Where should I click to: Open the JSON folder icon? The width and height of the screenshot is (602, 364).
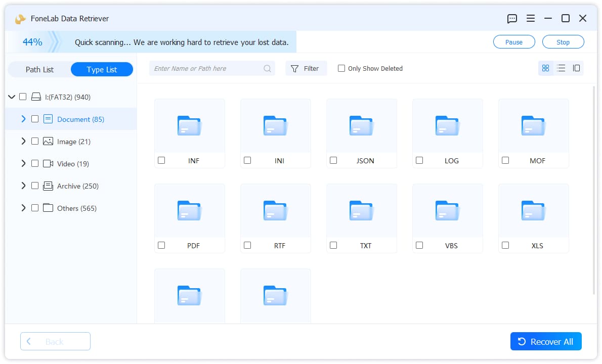pos(361,126)
